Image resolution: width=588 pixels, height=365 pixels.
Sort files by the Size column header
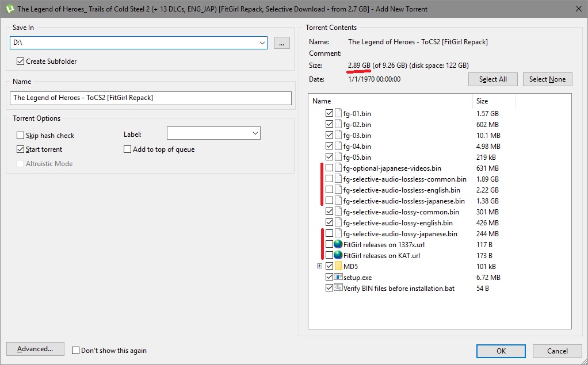click(494, 101)
